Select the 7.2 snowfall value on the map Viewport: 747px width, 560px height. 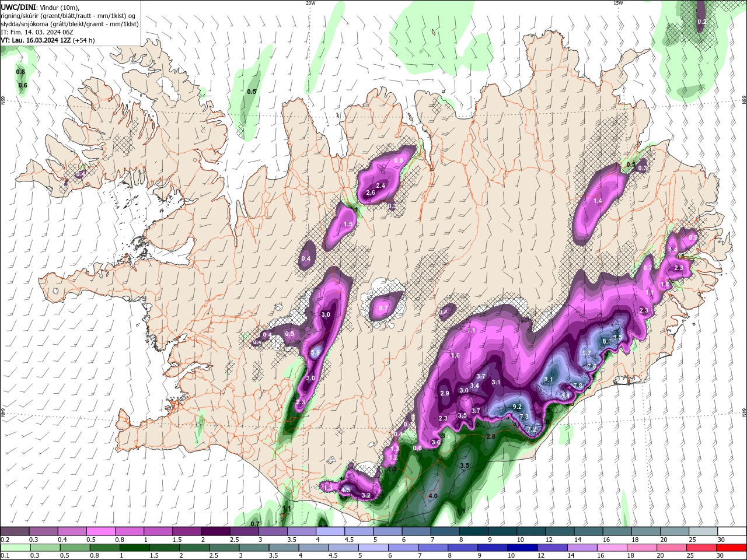(x=532, y=429)
